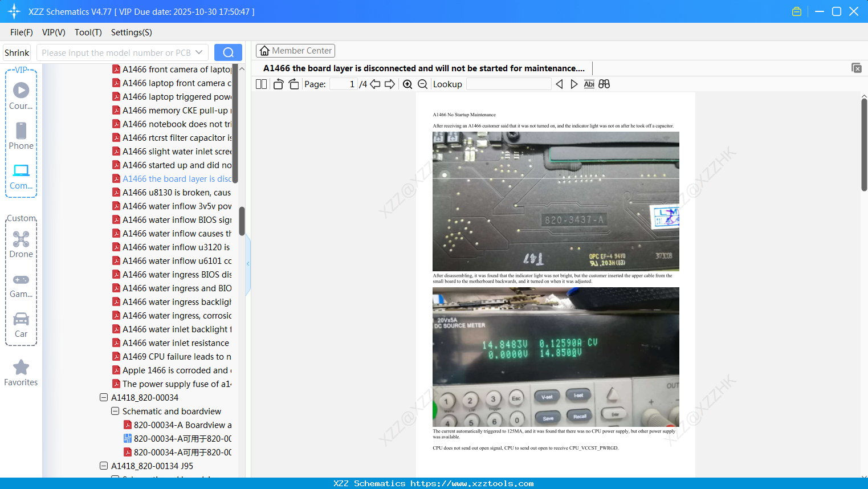Open the Car category
Screen dimensions: 868x489
[x=21, y=324]
